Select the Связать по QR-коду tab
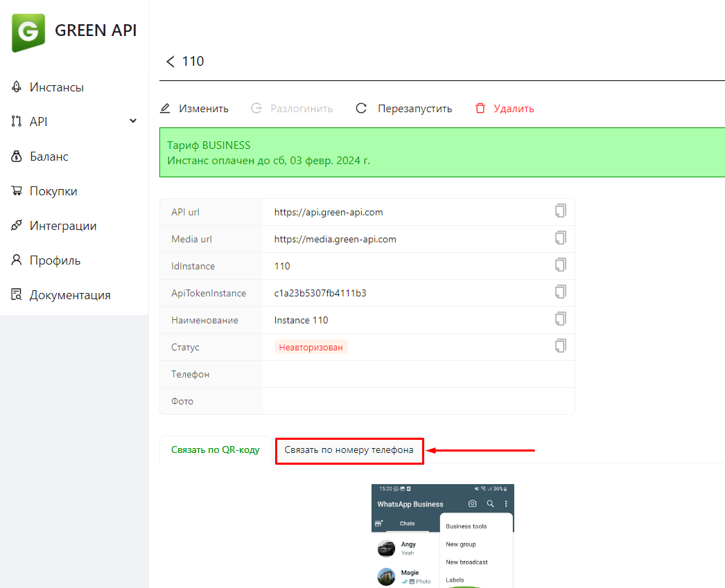Screen dimensions: 725x588 click(215, 450)
